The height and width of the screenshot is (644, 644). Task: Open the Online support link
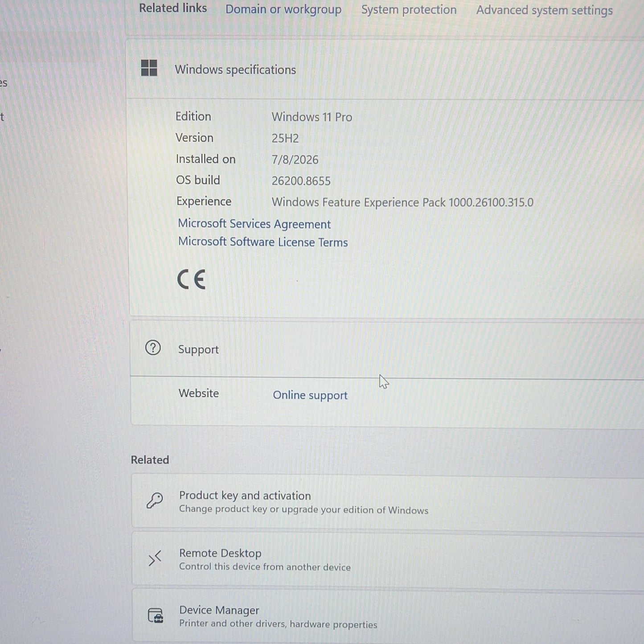tap(310, 395)
